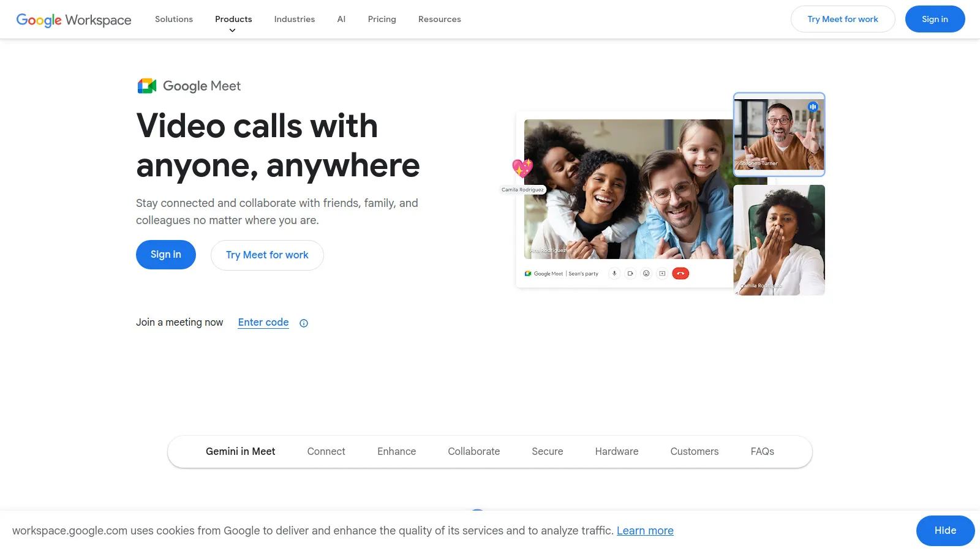The height and width of the screenshot is (551, 980).
Task: Turn off the camera in the meeting toolbar
Action: click(x=630, y=273)
